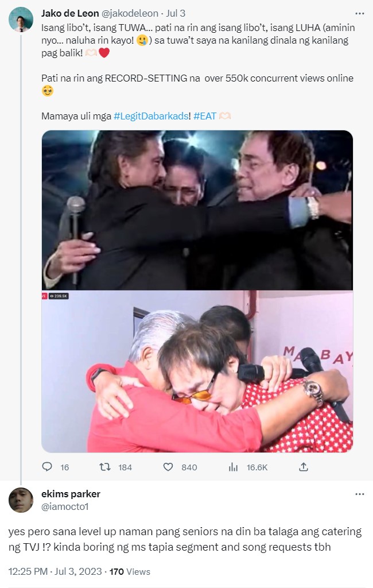This screenshot has width=373, height=588.
Task: Retweet Jako de Leon's tweet
Action: pos(106,467)
